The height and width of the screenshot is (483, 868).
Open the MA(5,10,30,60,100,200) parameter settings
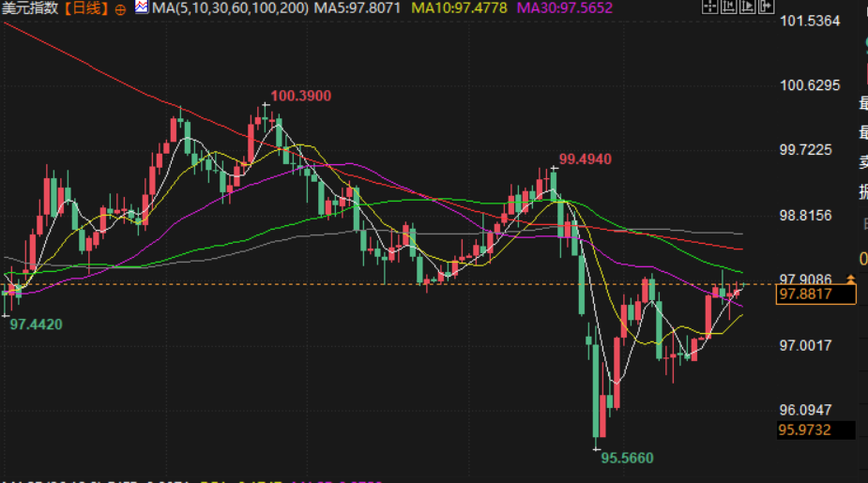[230, 8]
